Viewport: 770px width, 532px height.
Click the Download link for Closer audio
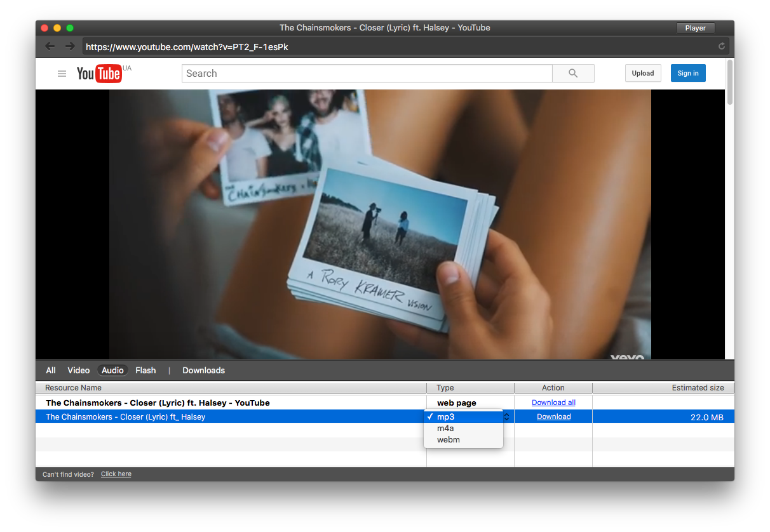click(x=554, y=416)
